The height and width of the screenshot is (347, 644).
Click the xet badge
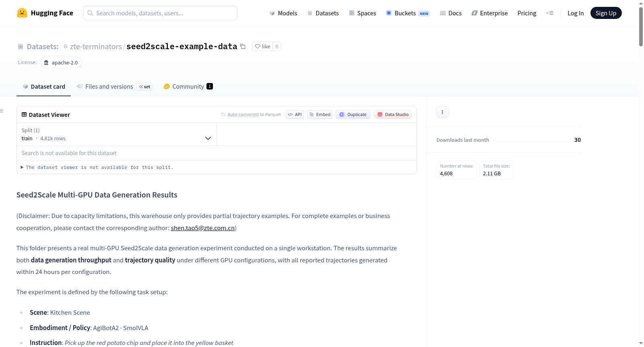[144, 87]
